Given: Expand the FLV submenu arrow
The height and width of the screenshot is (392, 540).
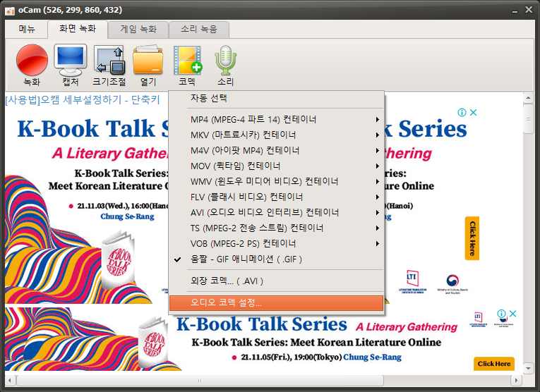Looking at the screenshot, I should (x=378, y=197).
